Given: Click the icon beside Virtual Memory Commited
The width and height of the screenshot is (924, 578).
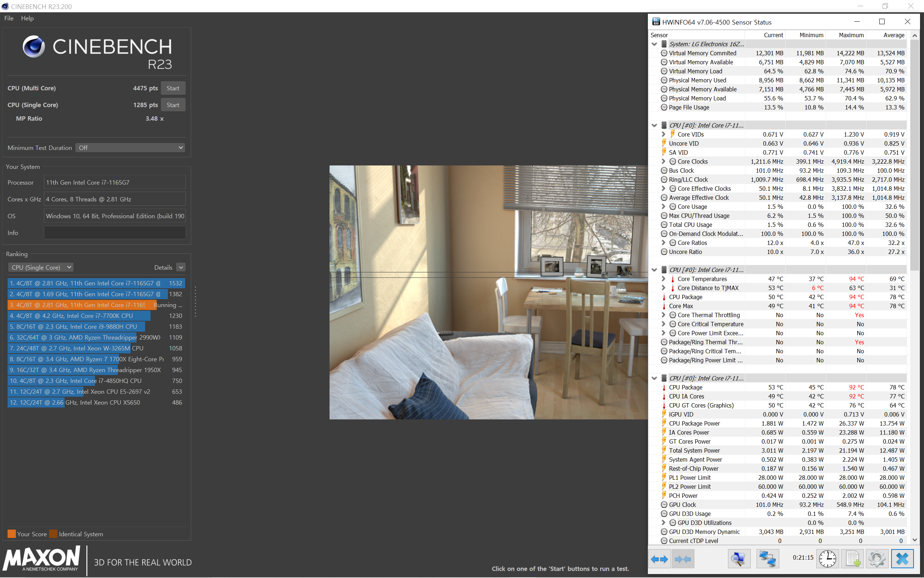Looking at the screenshot, I should coord(664,53).
